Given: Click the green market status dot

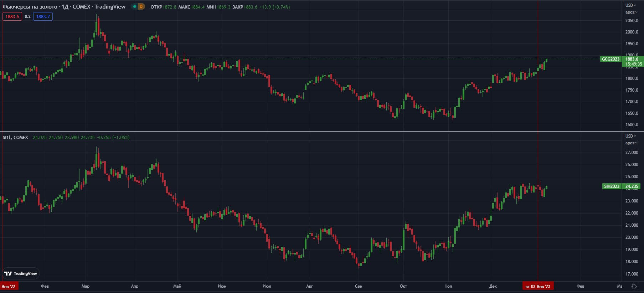Looking at the screenshot, I should 134,6.
